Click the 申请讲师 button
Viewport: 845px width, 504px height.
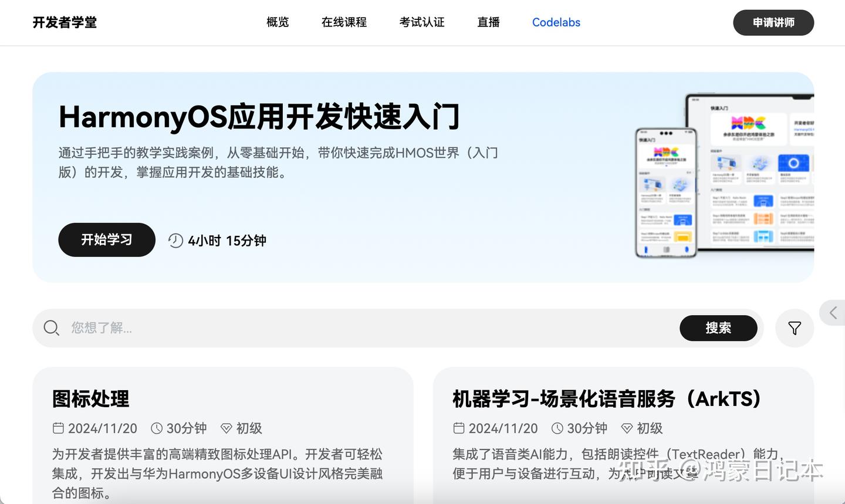click(773, 23)
